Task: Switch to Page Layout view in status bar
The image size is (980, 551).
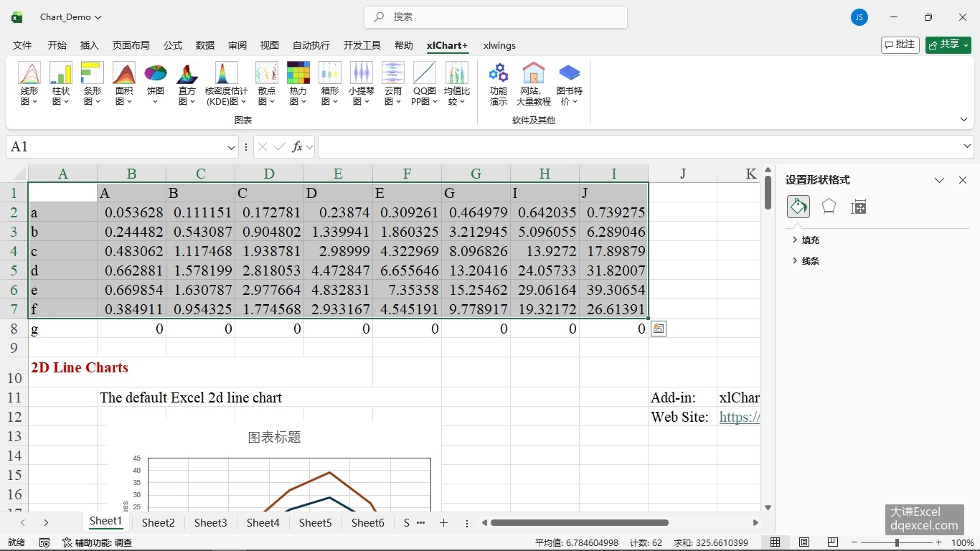Action: coord(804,542)
